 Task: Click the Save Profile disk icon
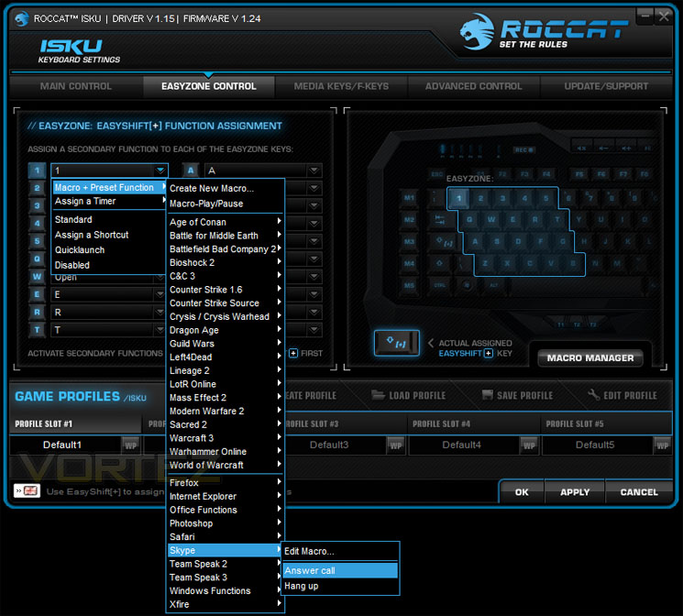tap(487, 395)
